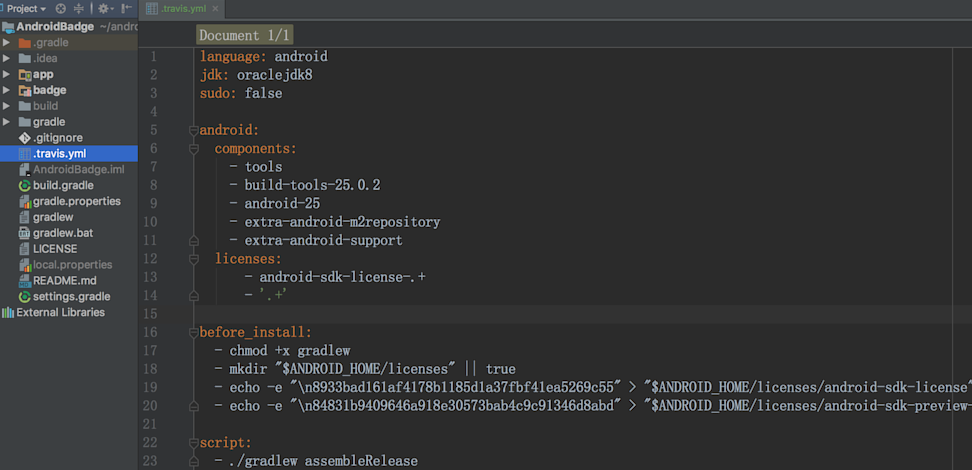
Task: Click the AndroidBadge.iml file icon
Action: (x=25, y=169)
